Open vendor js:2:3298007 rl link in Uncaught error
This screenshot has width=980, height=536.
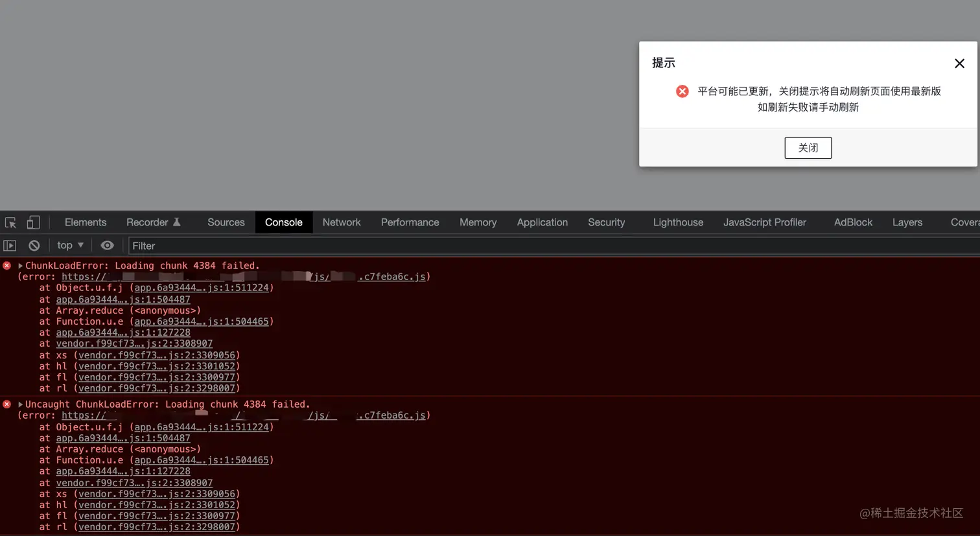click(157, 527)
